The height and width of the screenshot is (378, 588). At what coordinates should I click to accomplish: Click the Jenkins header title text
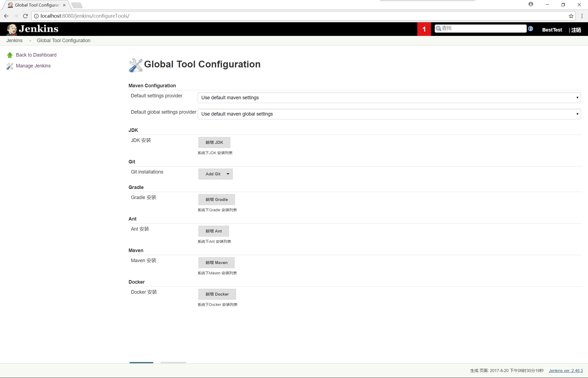[x=39, y=29]
